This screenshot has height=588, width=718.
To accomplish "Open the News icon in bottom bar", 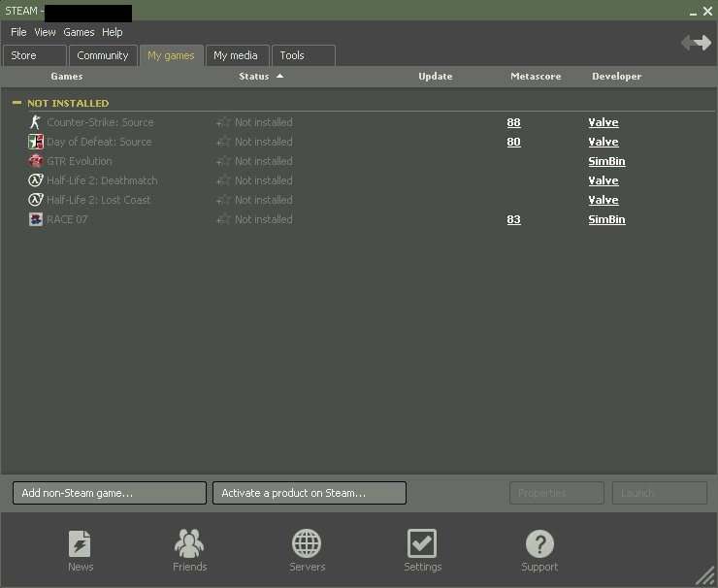I will [x=81, y=544].
